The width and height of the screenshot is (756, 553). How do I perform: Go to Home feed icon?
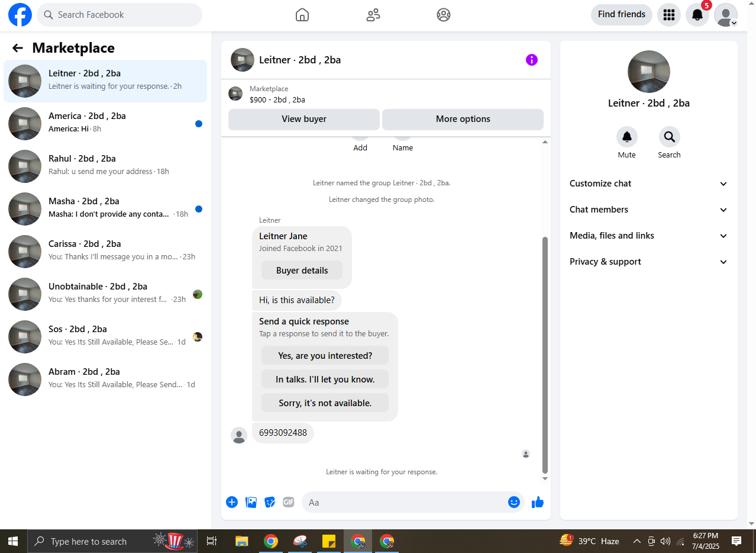[x=302, y=15]
